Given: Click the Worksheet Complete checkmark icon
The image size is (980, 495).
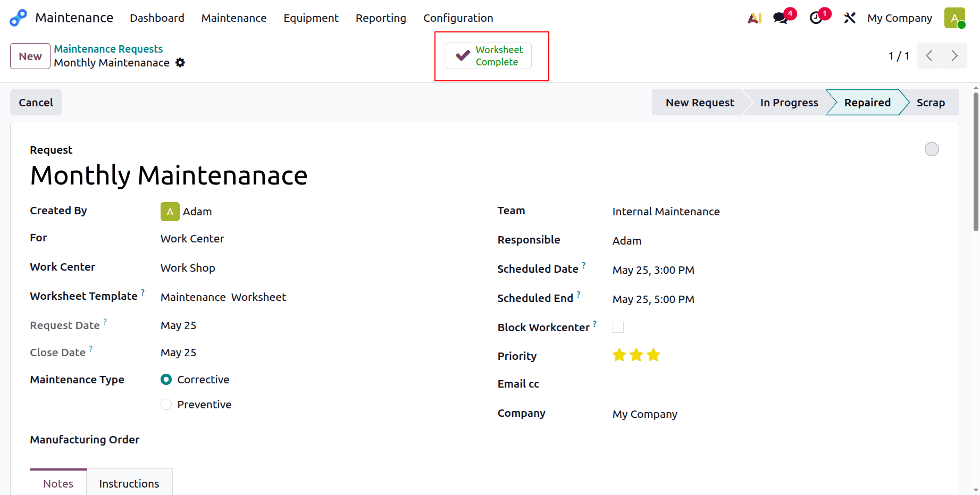Looking at the screenshot, I should [x=463, y=55].
